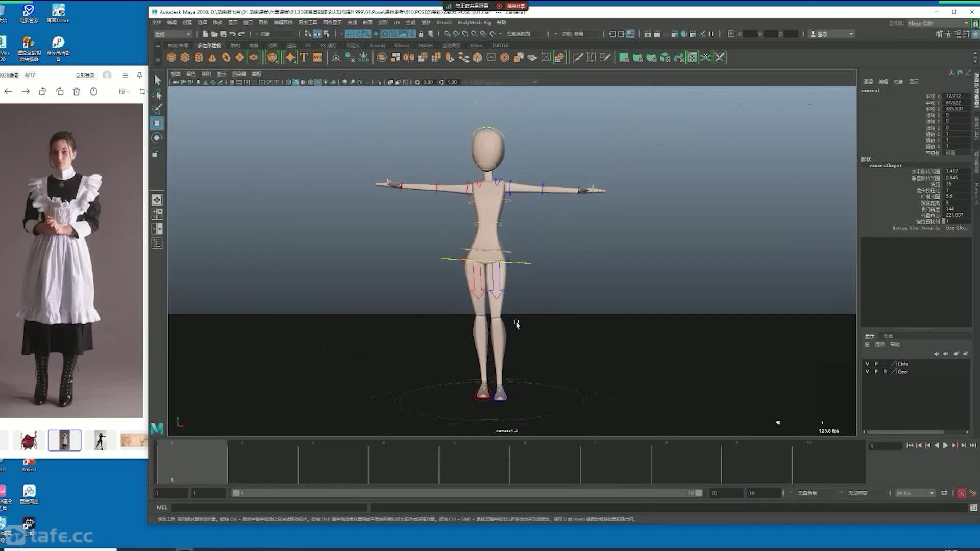Click the current frame field beside playback controls
This screenshot has height=551, width=980.
pos(886,446)
